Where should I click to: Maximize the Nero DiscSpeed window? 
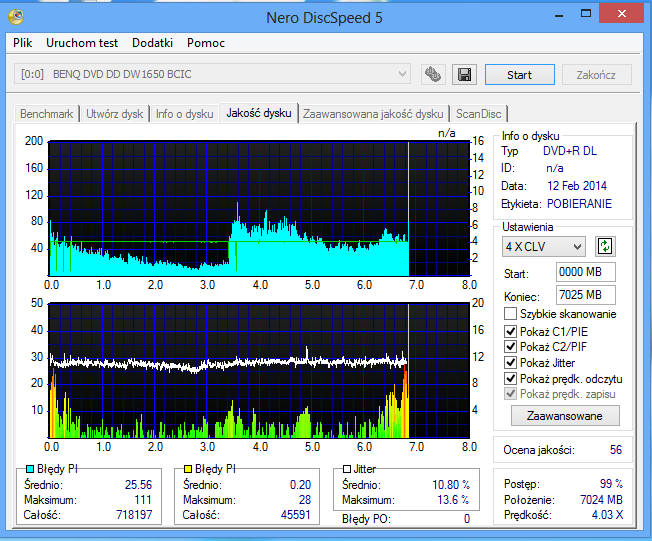586,14
